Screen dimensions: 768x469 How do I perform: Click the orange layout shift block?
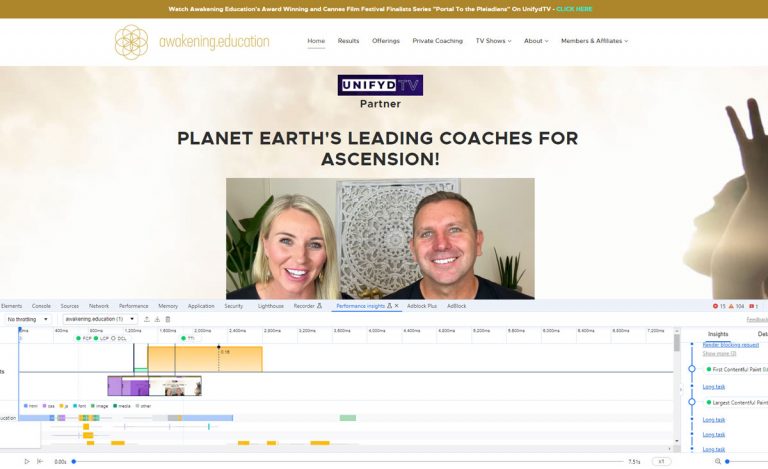click(x=205, y=359)
